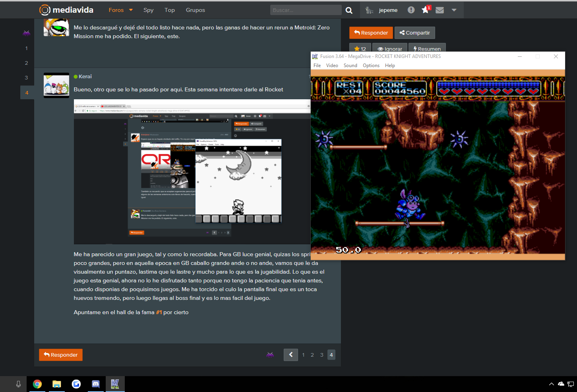Open the Spy section
The image size is (577, 392).
(x=148, y=10)
